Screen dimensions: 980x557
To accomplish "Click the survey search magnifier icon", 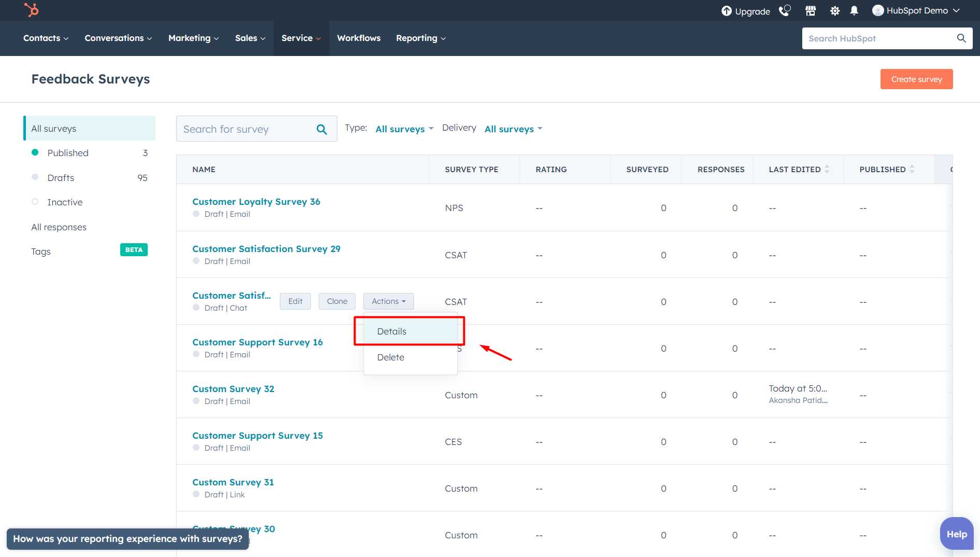I will tap(322, 129).
